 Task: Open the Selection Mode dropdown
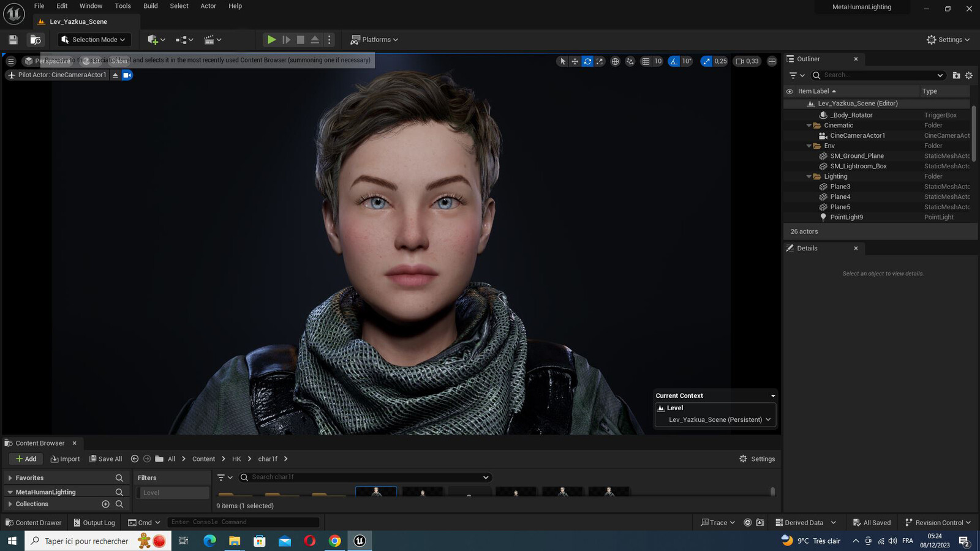(x=94, y=40)
